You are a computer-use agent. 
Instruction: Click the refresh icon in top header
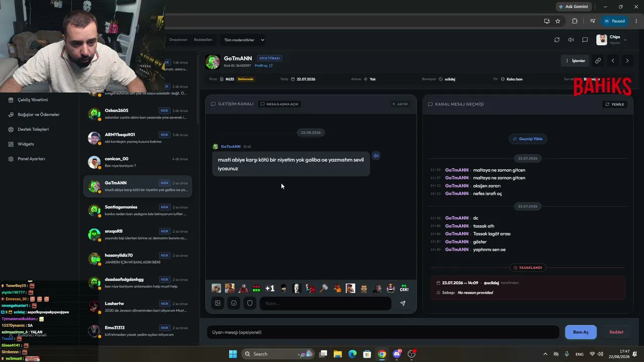tap(556, 40)
